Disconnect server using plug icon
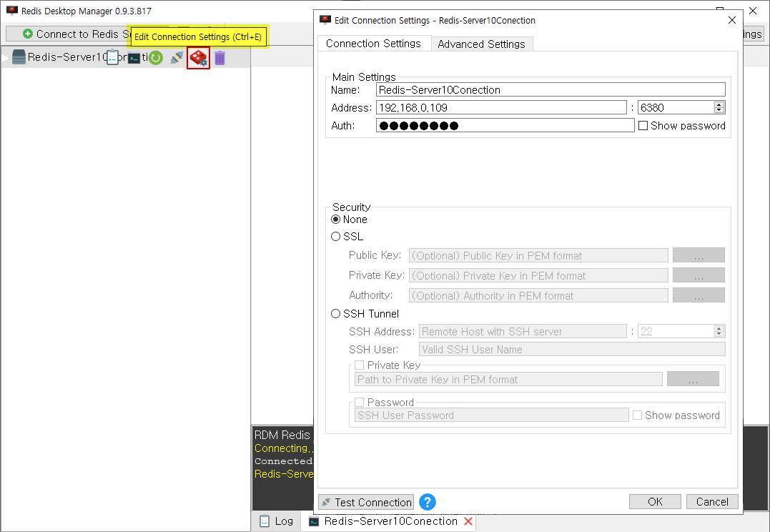This screenshot has height=532, width=770. [177, 57]
